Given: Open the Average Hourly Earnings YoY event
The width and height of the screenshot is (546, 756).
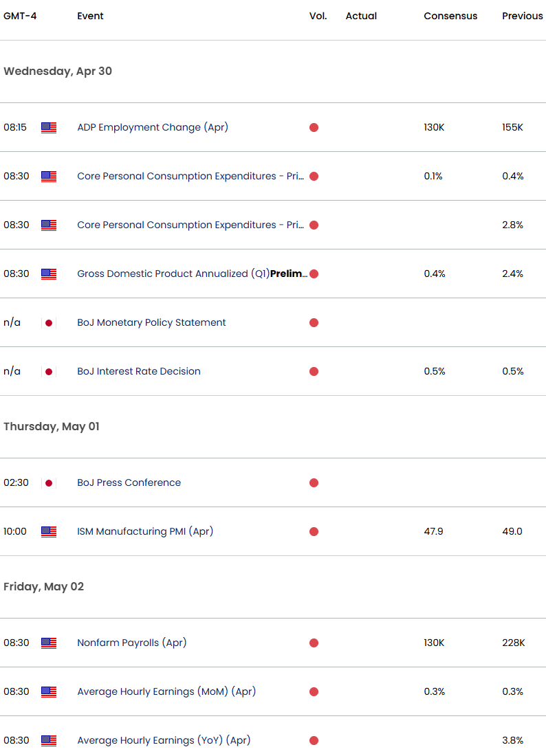Looking at the screenshot, I should (164, 740).
